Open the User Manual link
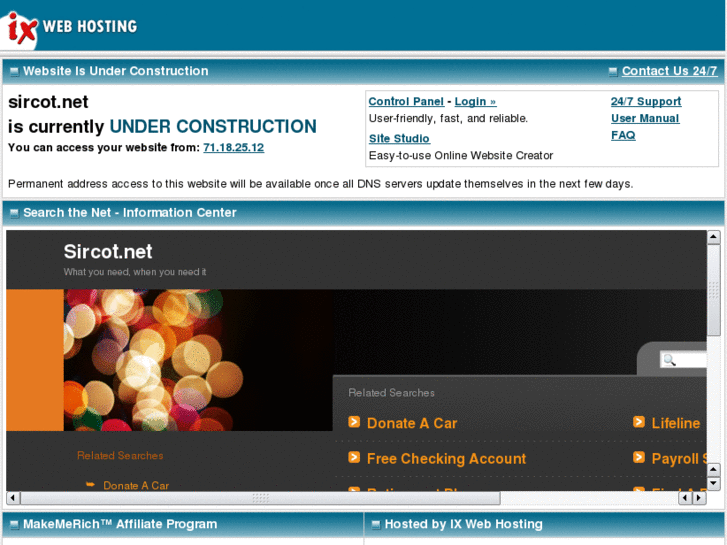 click(x=645, y=118)
